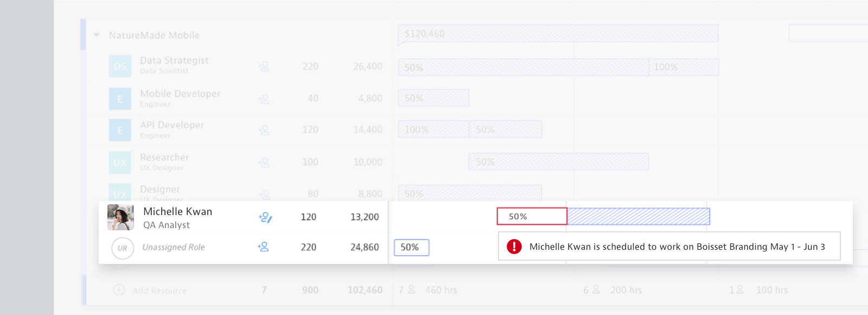The image size is (868, 315).
Task: Click assign-person icon for API Developer
Action: pyautogui.click(x=264, y=130)
